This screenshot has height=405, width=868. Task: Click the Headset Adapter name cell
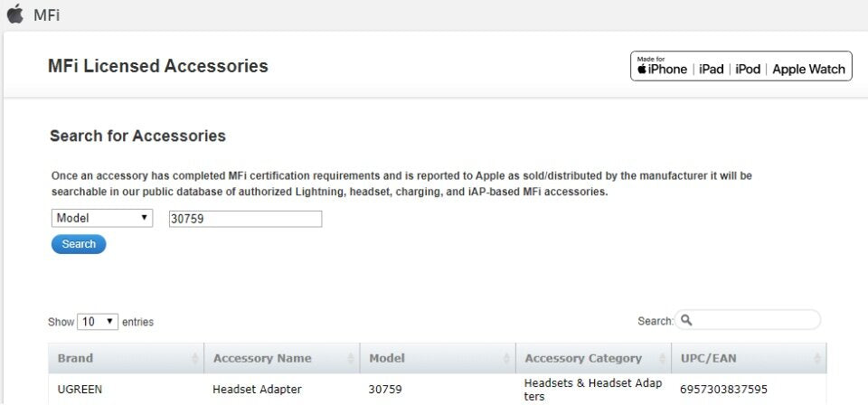(x=257, y=390)
